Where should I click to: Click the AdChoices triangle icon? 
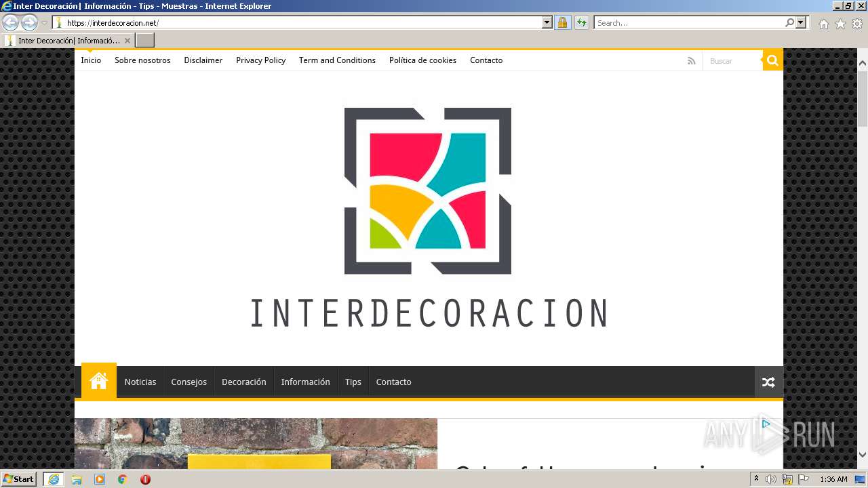[x=766, y=424]
